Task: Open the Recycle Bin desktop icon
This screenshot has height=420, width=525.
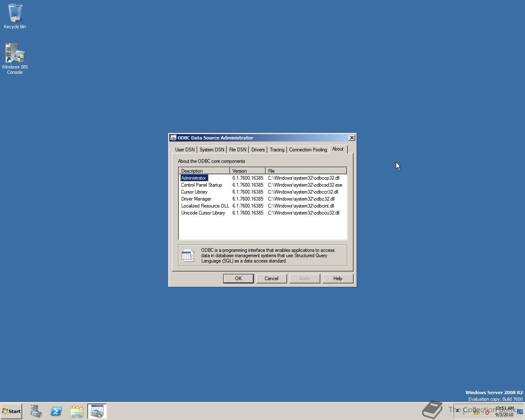Action: (x=15, y=16)
